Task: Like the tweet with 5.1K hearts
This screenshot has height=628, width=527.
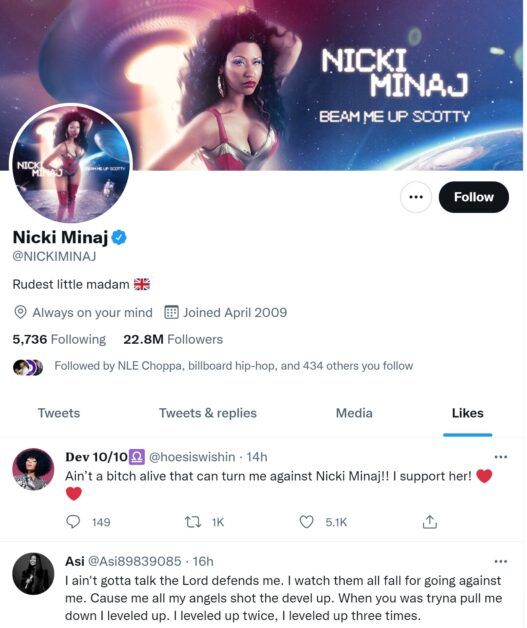Action: click(306, 521)
